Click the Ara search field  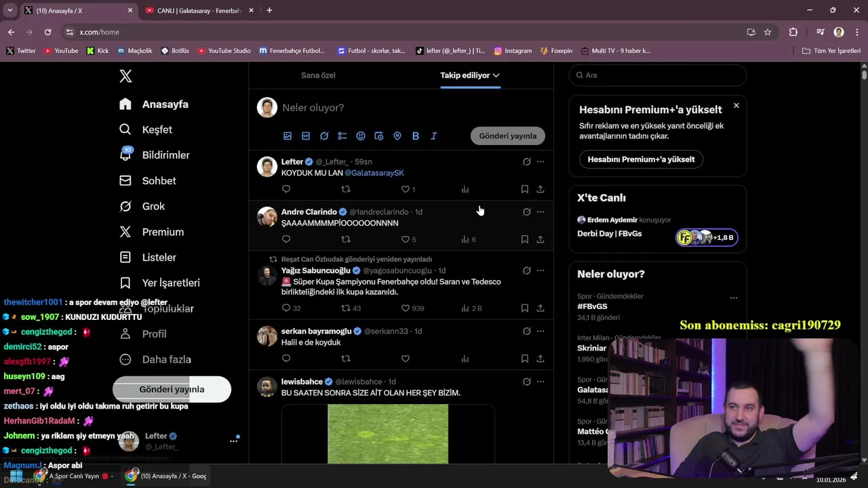(x=658, y=75)
